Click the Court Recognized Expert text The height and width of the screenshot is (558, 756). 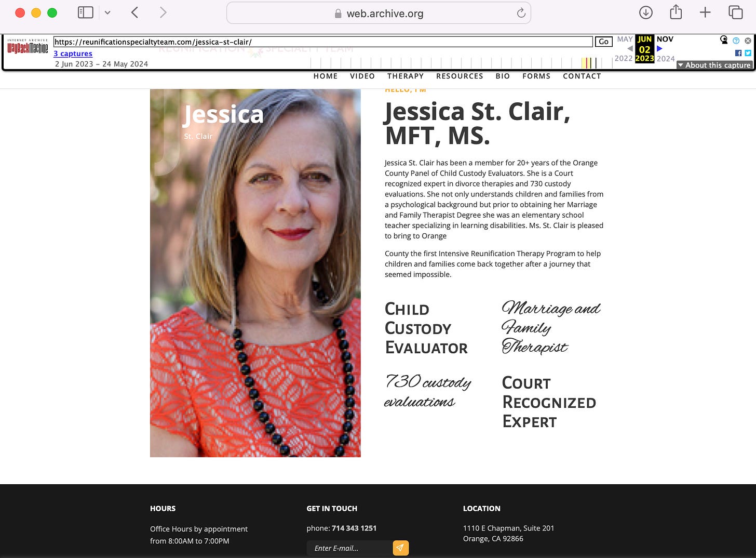pyautogui.click(x=549, y=402)
